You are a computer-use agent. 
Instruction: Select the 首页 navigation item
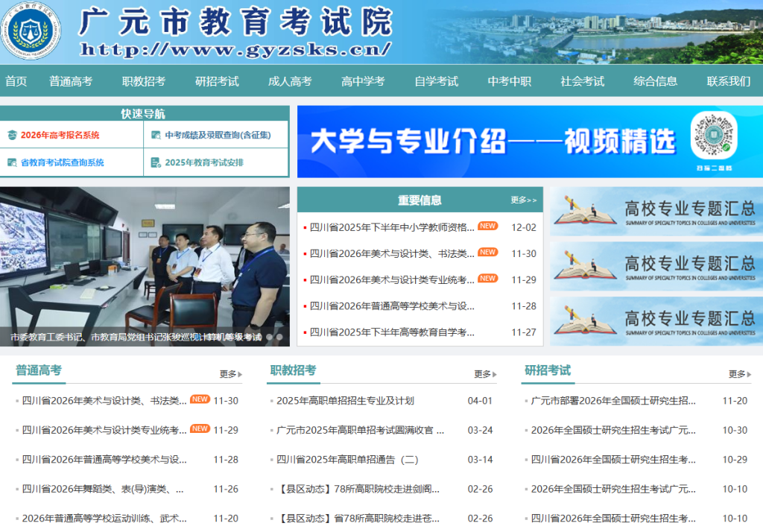16,81
